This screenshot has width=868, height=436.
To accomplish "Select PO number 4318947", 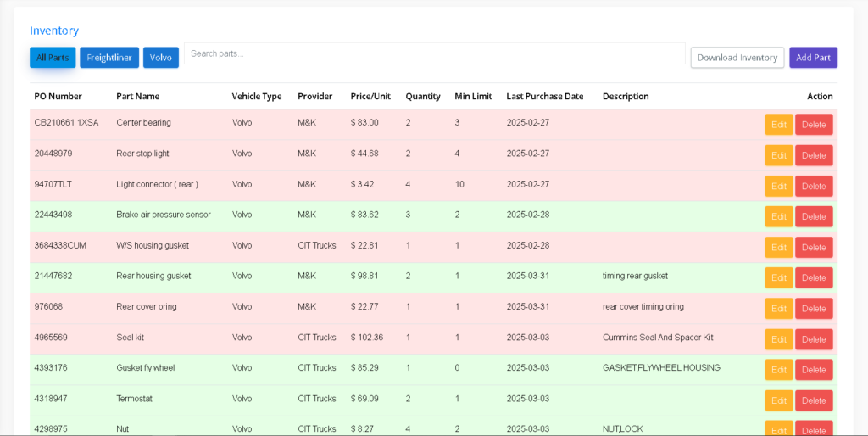I will tap(51, 399).
